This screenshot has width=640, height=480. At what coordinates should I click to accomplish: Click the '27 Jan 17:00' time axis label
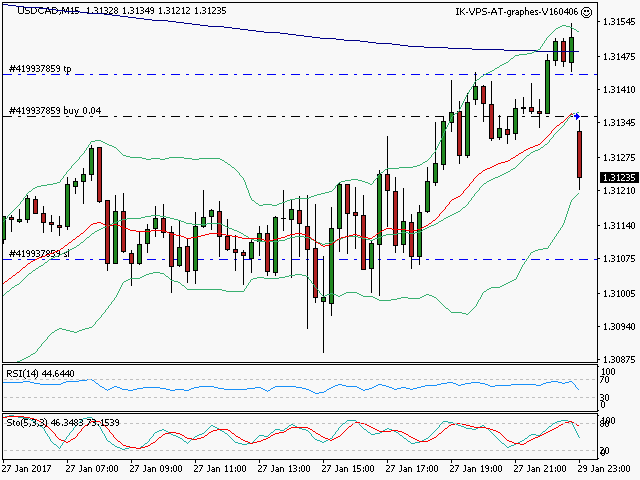click(x=412, y=468)
